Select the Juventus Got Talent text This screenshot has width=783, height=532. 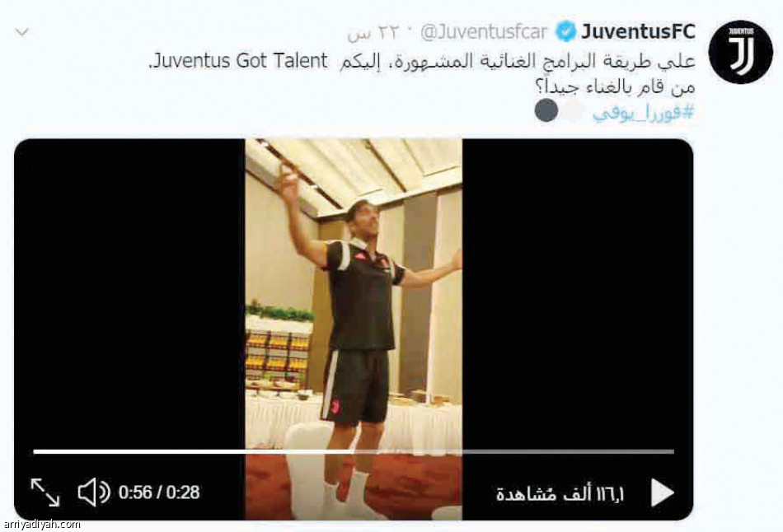point(240,62)
